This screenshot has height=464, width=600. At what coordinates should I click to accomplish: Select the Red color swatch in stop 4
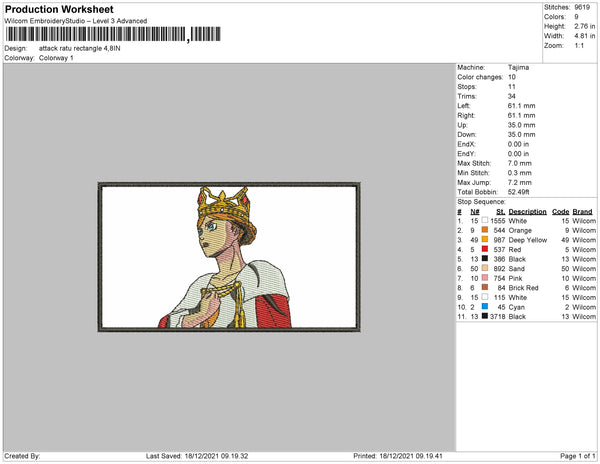[x=485, y=249]
